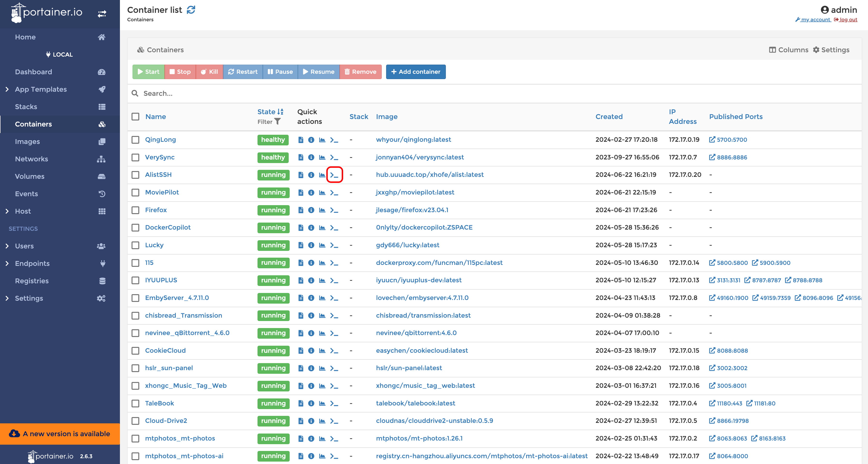Screen dimensions: 868x464
Task: Open console icon for nevinee_qBittorrent_4.6.0
Action: point(334,333)
